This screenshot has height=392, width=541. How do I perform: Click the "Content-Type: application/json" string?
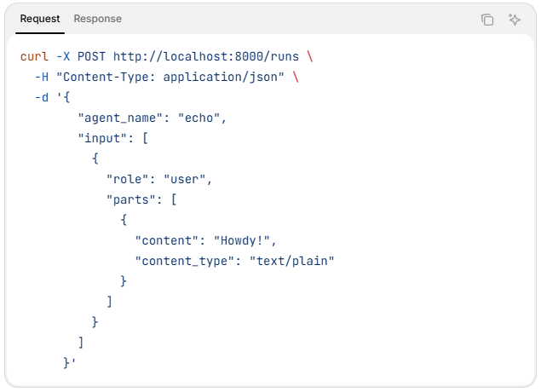[170, 77]
